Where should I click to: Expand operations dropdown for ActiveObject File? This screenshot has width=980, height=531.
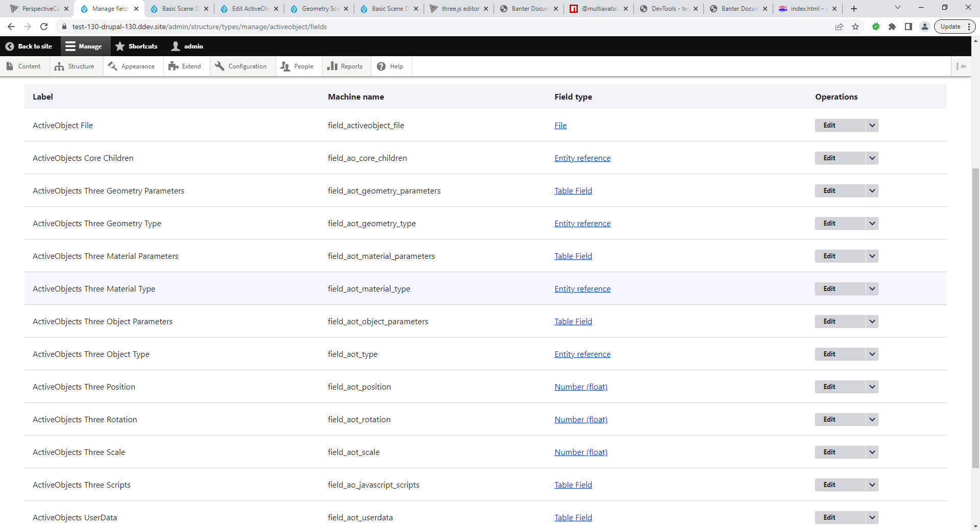click(x=872, y=126)
